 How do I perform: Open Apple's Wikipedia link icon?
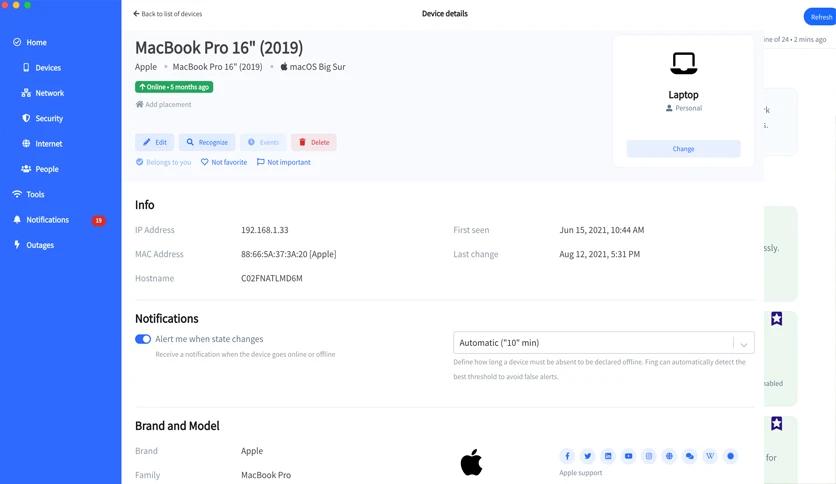[x=710, y=456]
